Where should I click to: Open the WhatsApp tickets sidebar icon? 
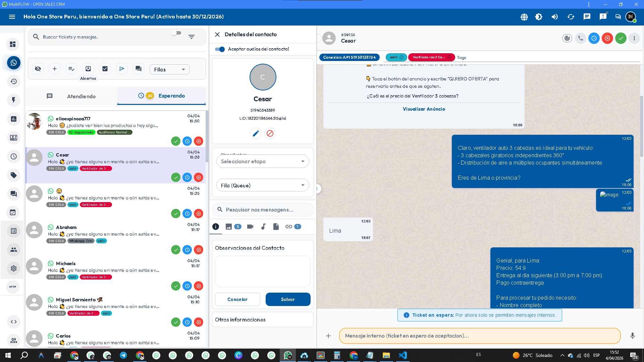coord(14,63)
